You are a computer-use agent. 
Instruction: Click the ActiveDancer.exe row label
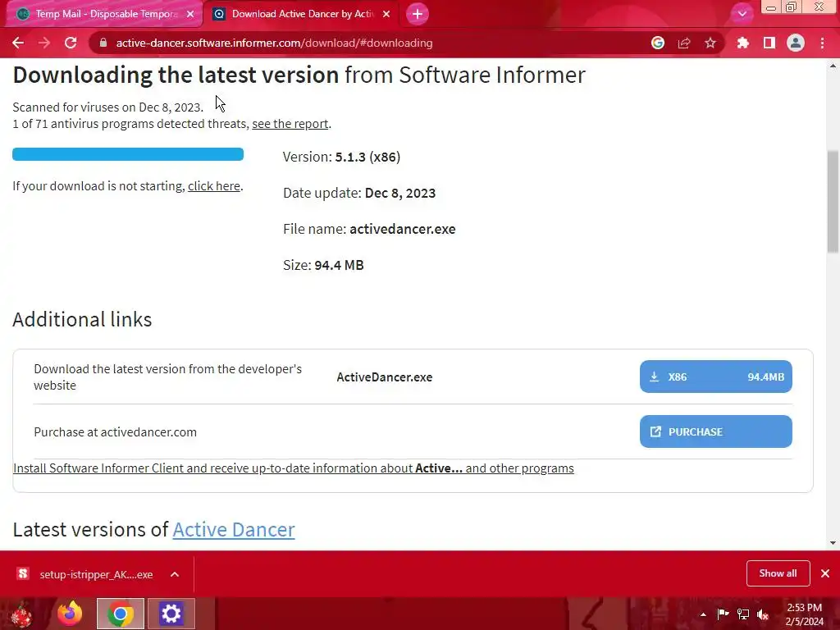tap(384, 377)
